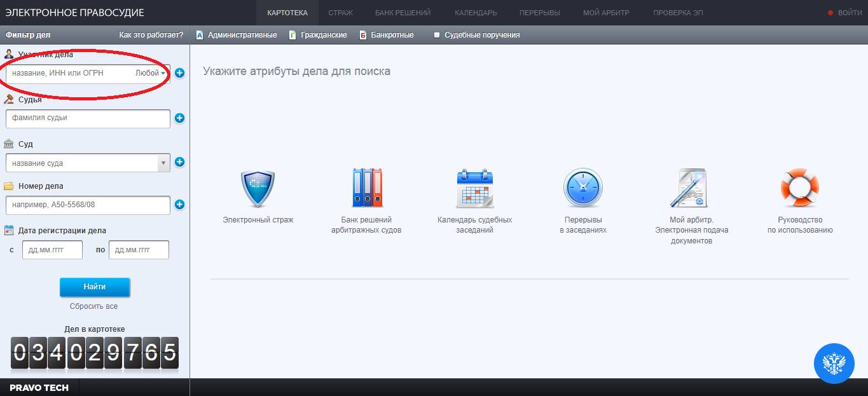Click the court building icon next to Суд
This screenshot has height=396, width=868.
pyautogui.click(x=9, y=144)
